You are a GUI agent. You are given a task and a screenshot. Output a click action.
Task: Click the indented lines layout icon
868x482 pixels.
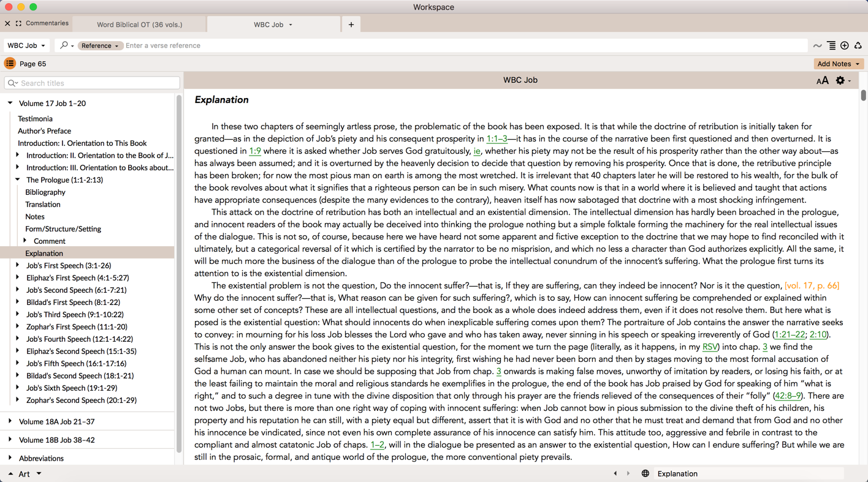coord(831,45)
